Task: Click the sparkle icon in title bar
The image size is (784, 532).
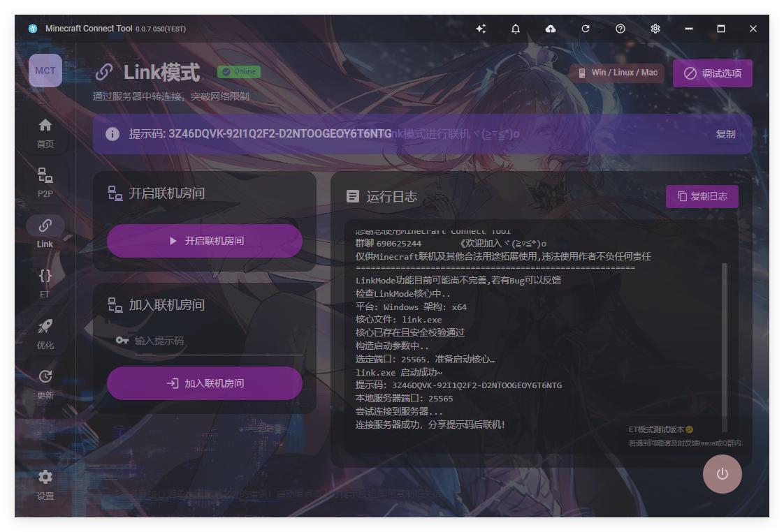Action: point(481,29)
